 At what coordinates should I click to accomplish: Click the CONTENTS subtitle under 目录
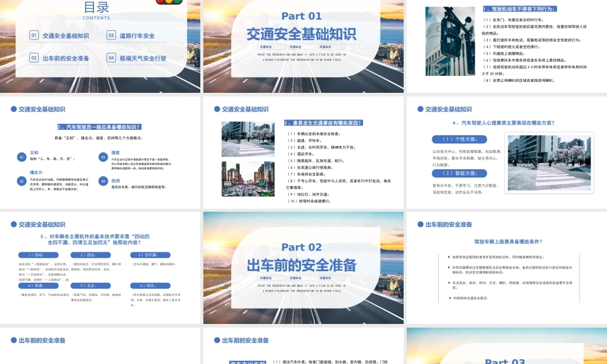tap(97, 18)
